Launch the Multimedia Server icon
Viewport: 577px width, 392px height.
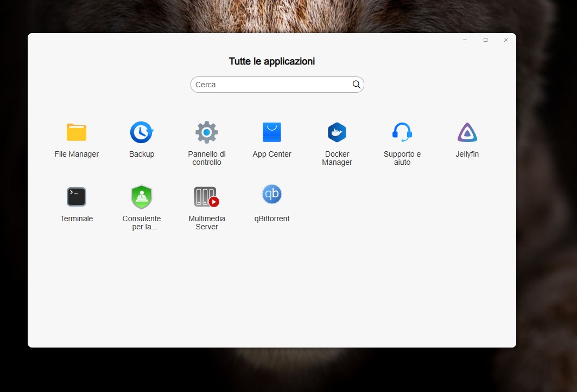point(206,196)
